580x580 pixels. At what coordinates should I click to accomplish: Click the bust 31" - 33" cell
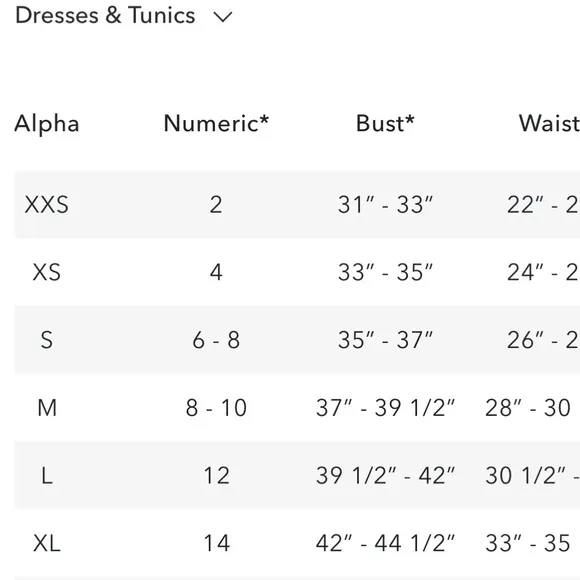pos(385,205)
